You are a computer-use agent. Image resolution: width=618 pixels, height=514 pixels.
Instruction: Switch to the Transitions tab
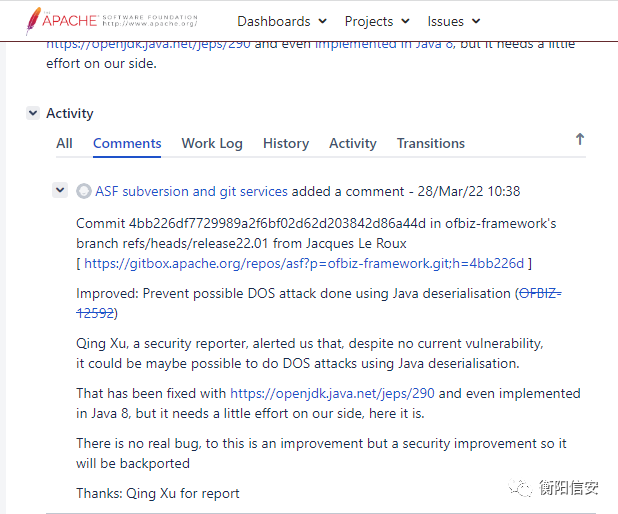click(x=430, y=143)
